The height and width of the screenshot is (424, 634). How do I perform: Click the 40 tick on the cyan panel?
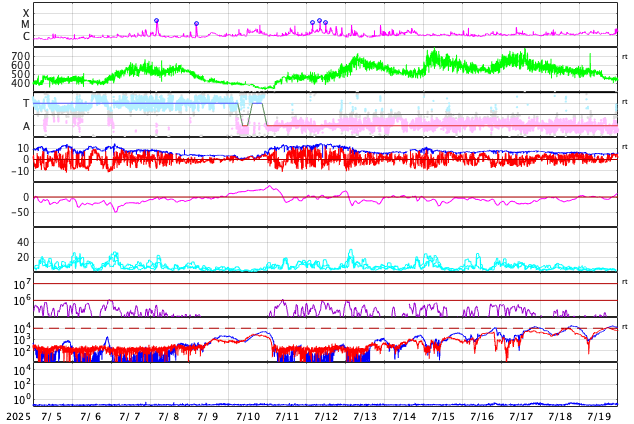tap(23, 242)
